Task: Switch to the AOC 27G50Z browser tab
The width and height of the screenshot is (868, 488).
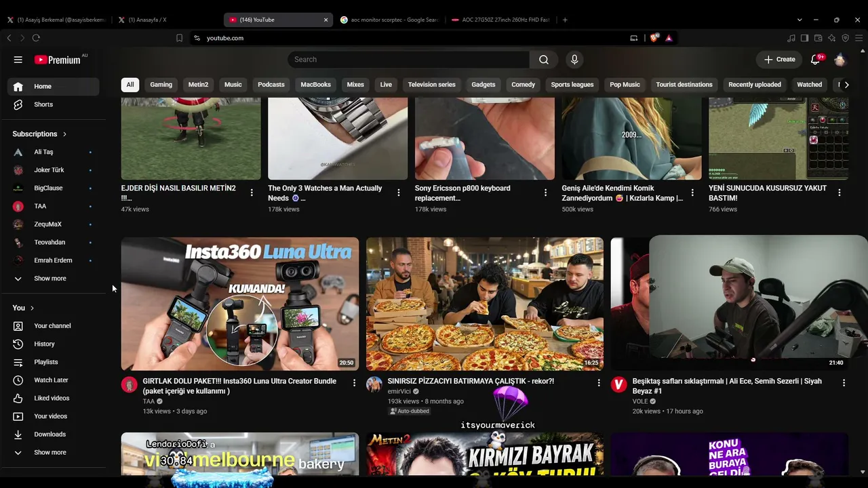Action: pyautogui.click(x=500, y=20)
